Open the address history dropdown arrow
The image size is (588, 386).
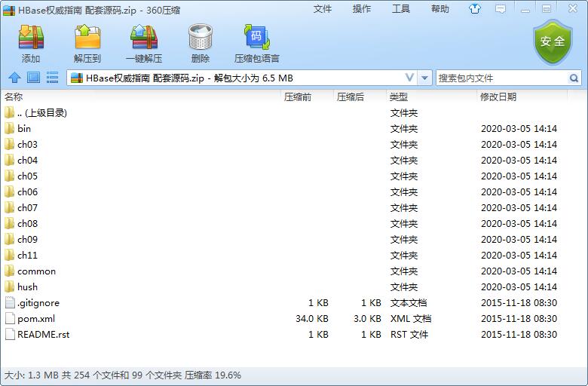(x=424, y=78)
